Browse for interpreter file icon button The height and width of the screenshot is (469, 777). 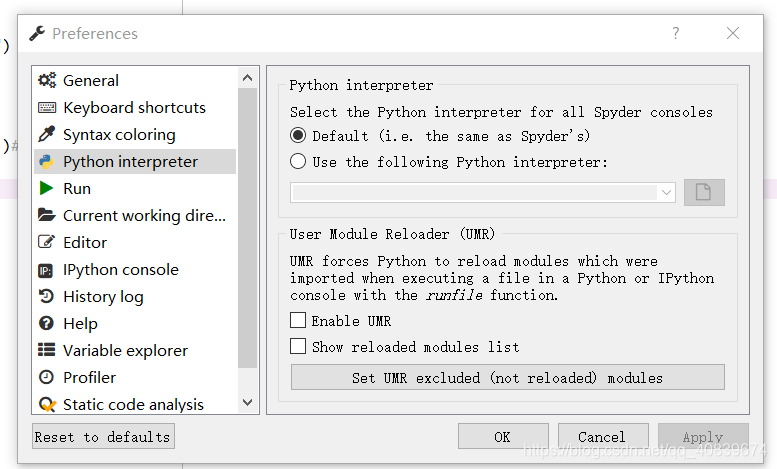704,193
